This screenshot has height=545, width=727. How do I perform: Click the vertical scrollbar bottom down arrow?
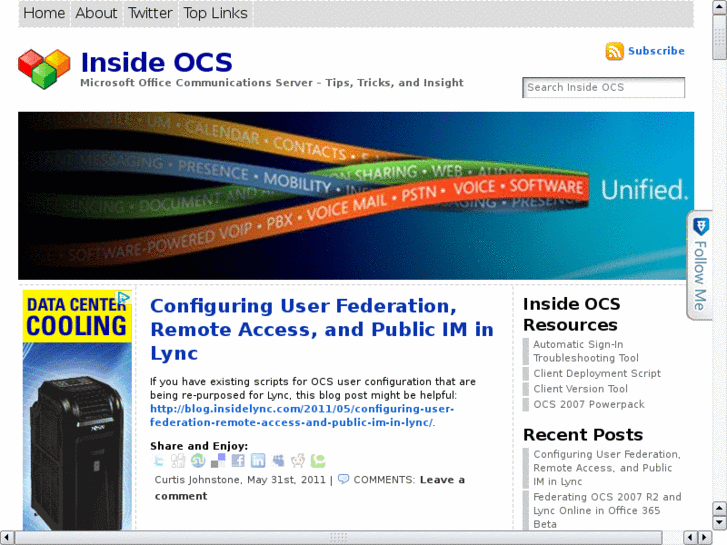(719, 523)
